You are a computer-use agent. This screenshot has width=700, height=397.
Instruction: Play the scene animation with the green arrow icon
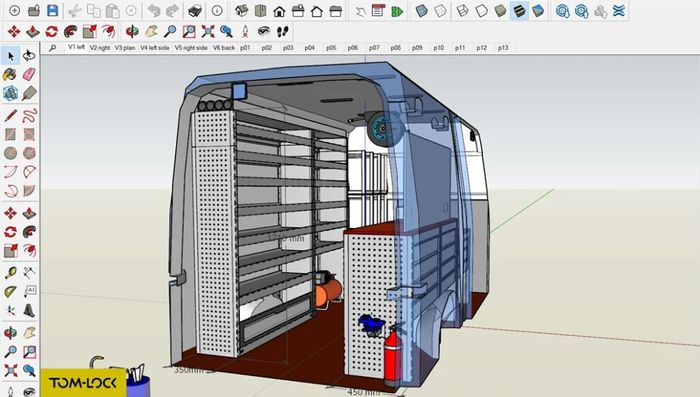[397, 11]
